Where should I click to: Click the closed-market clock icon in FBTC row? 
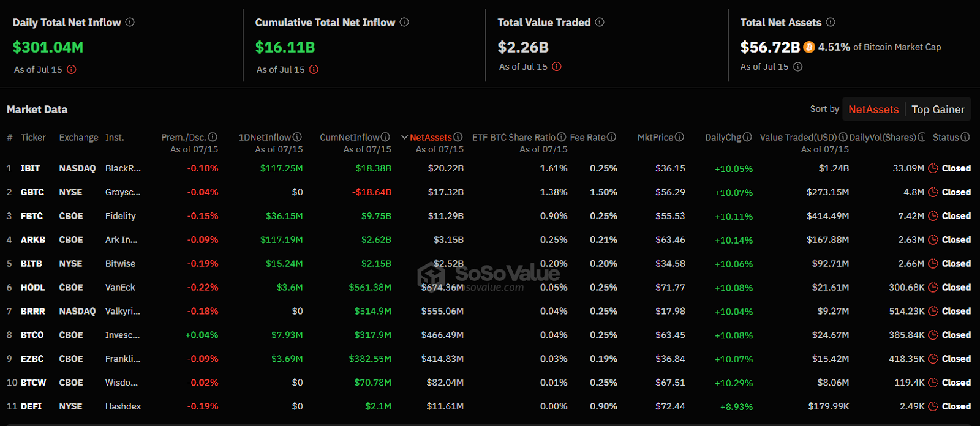(933, 216)
